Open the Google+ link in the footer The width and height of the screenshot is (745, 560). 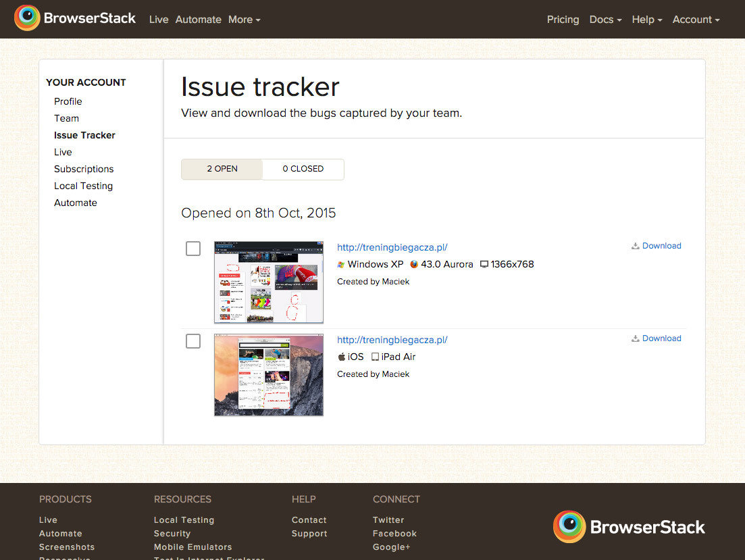point(391,547)
